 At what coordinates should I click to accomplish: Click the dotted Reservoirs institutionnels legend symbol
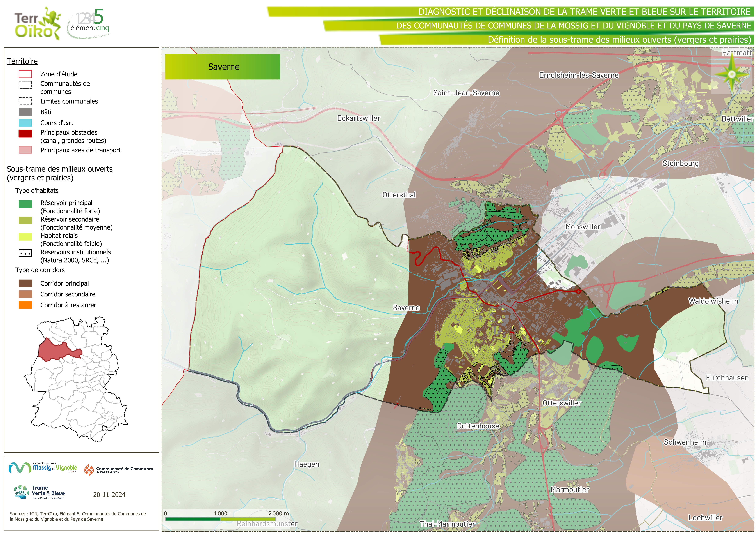click(25, 253)
